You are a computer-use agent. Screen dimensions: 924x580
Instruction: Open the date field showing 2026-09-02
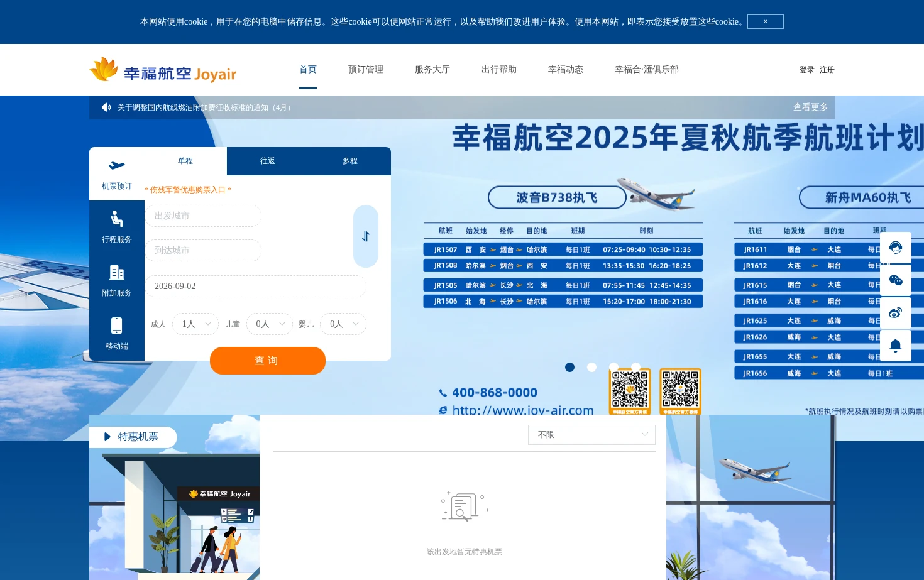point(256,286)
